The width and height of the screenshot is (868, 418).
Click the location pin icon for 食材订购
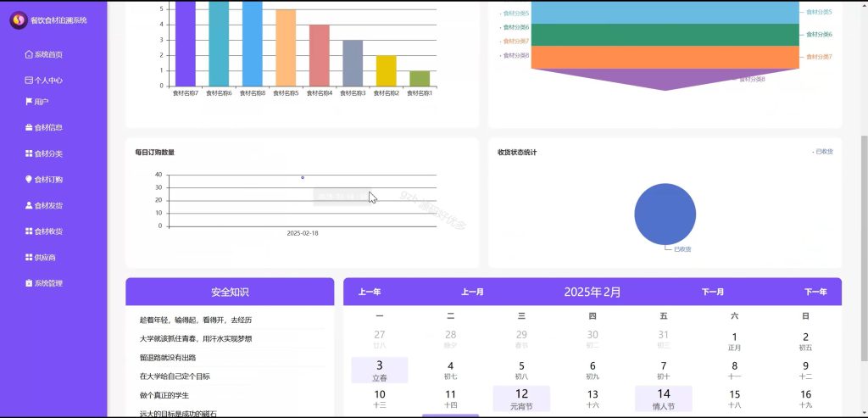point(29,180)
